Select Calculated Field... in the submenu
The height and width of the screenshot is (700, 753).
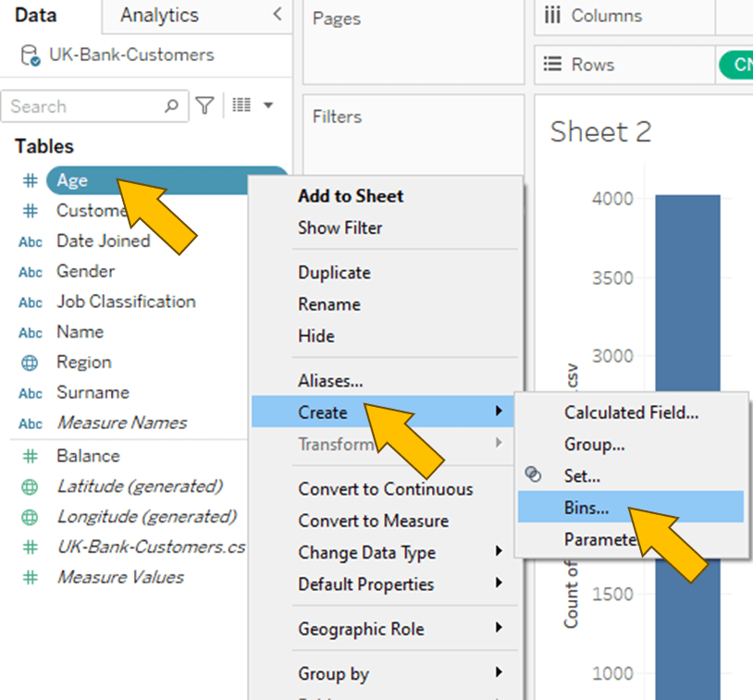631,412
